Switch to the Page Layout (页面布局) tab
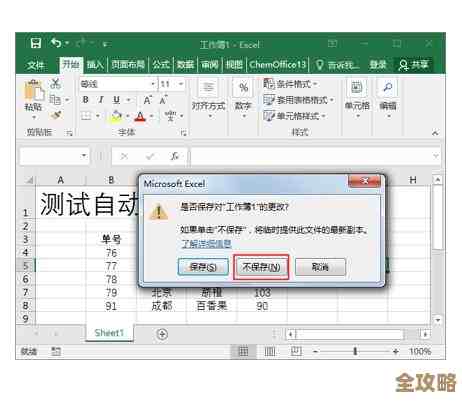Viewport: 462px width, 401px height. point(128,65)
